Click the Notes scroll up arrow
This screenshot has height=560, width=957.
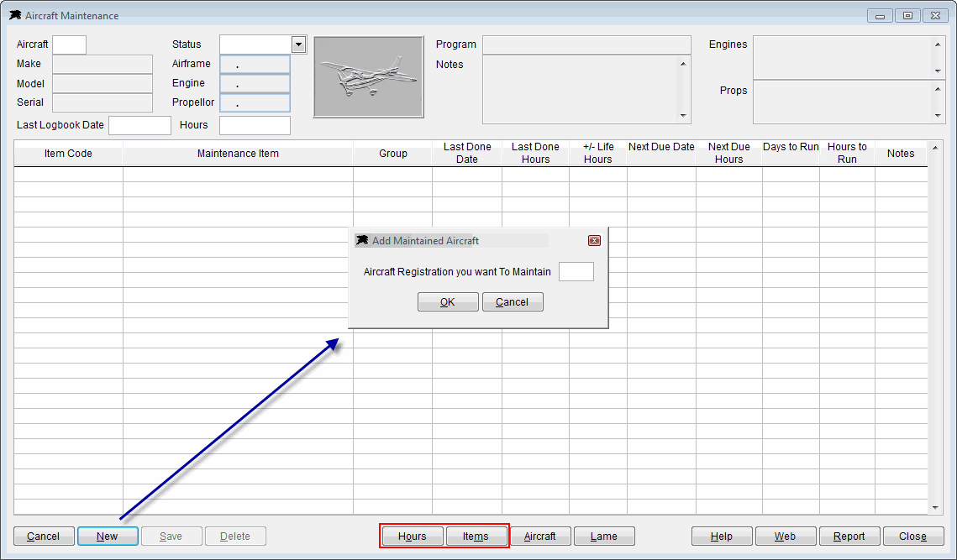pyautogui.click(x=683, y=64)
